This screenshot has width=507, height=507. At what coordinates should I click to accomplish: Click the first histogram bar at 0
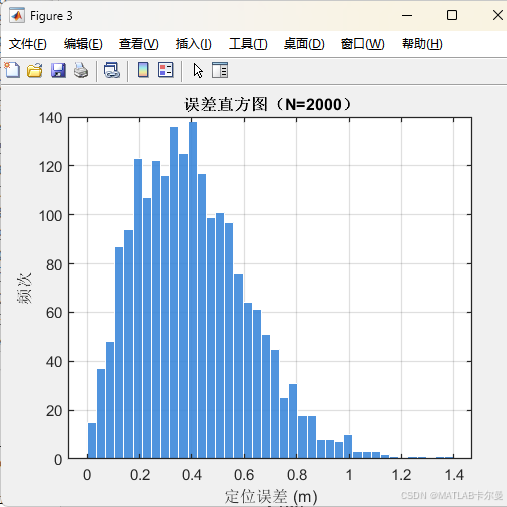point(92,441)
